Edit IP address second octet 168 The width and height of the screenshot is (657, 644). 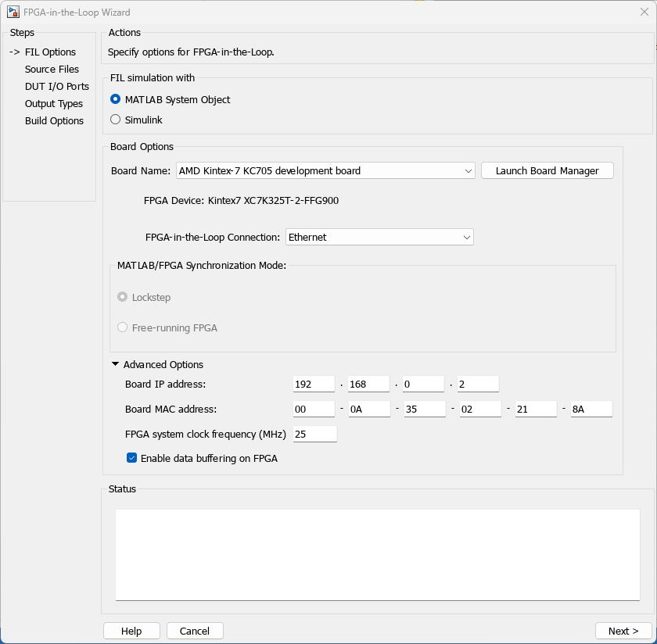368,384
